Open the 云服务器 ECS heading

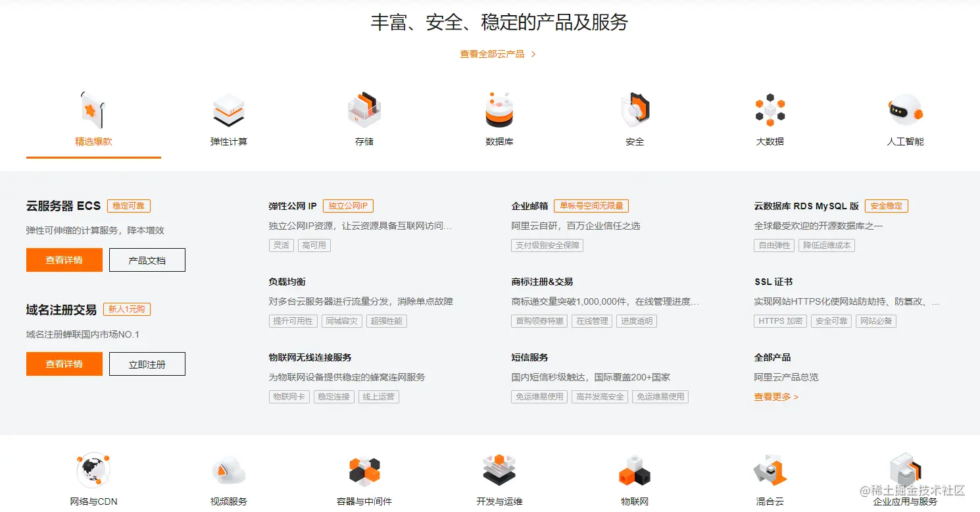(x=63, y=206)
